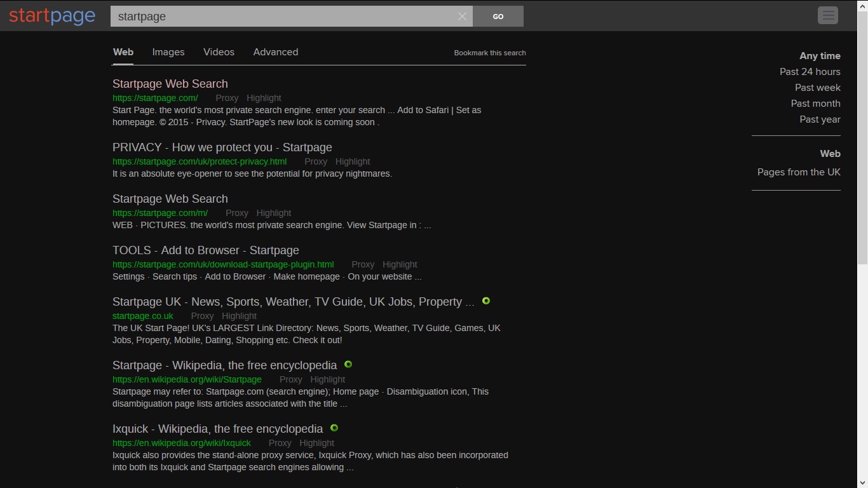
Task: Open Proxy for protect-privacy result
Action: 316,161
